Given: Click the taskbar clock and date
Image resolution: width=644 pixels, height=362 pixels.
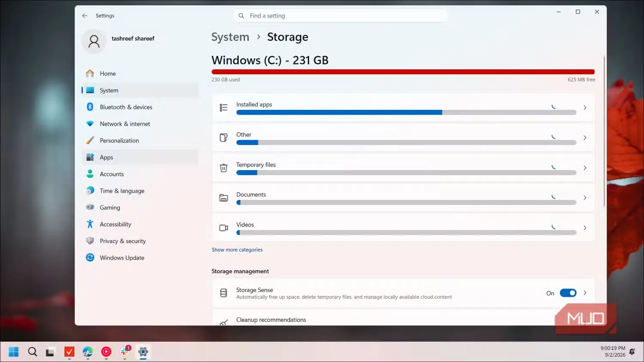Looking at the screenshot, I should [x=613, y=352].
